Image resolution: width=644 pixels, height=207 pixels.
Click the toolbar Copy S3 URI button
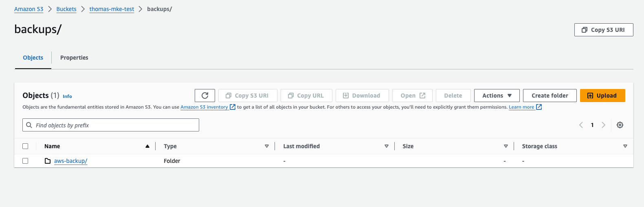pos(248,96)
